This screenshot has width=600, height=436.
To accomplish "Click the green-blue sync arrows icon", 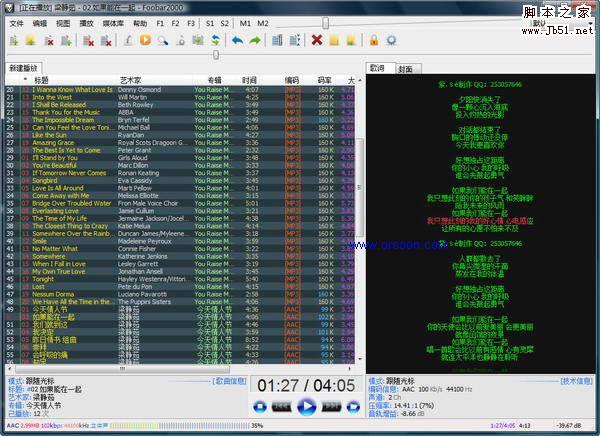I will (x=216, y=40).
